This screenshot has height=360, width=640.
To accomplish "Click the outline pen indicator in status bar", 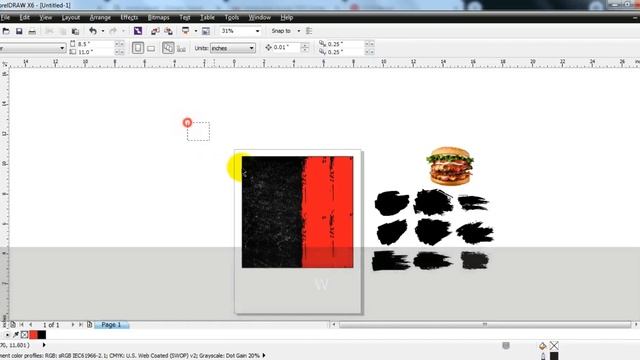I will 543,356.
